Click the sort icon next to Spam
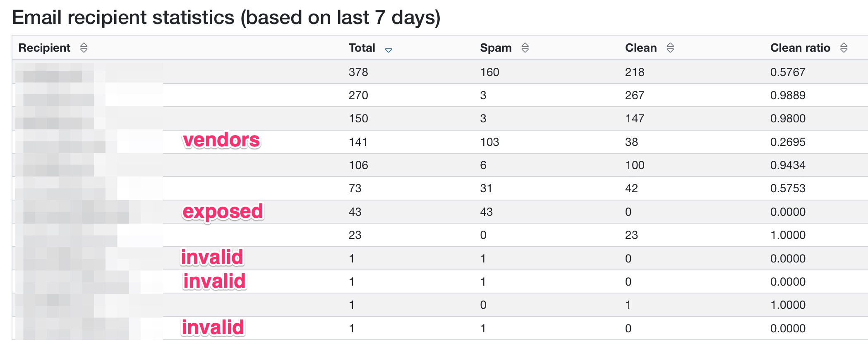868x353 pixels. 525,48
